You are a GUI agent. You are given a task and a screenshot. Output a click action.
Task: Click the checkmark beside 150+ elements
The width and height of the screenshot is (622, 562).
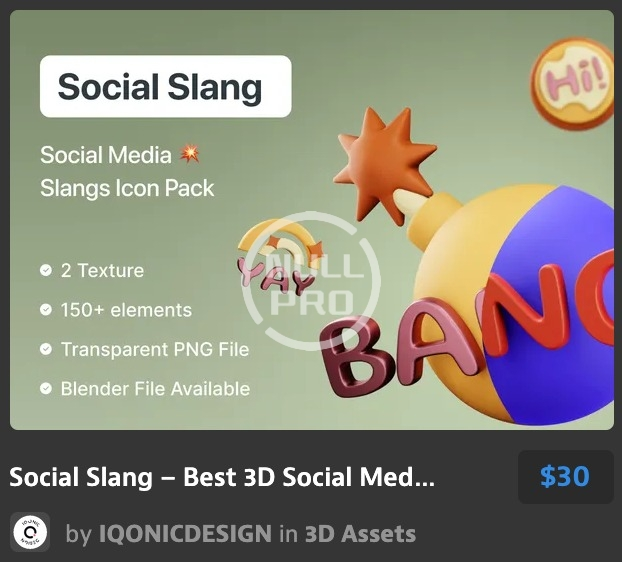coord(46,309)
